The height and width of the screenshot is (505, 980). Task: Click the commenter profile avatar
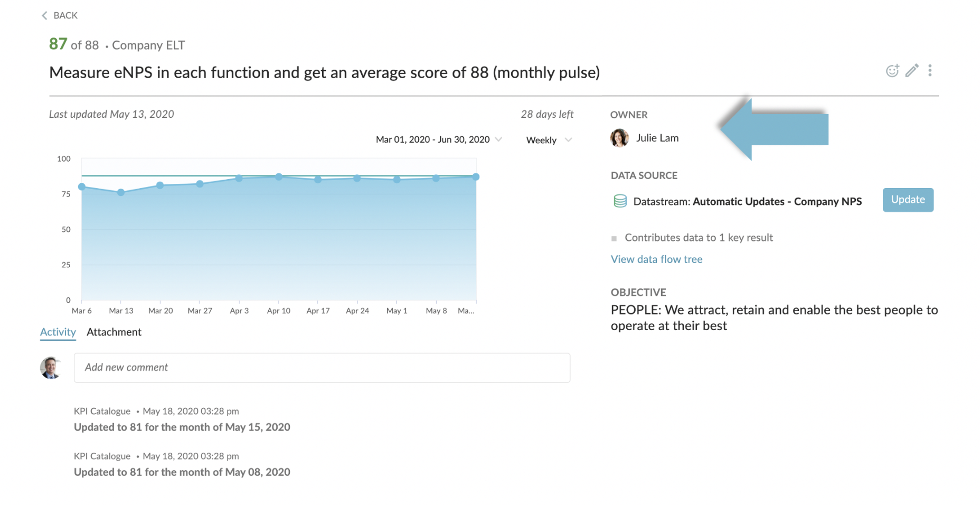[51, 368]
